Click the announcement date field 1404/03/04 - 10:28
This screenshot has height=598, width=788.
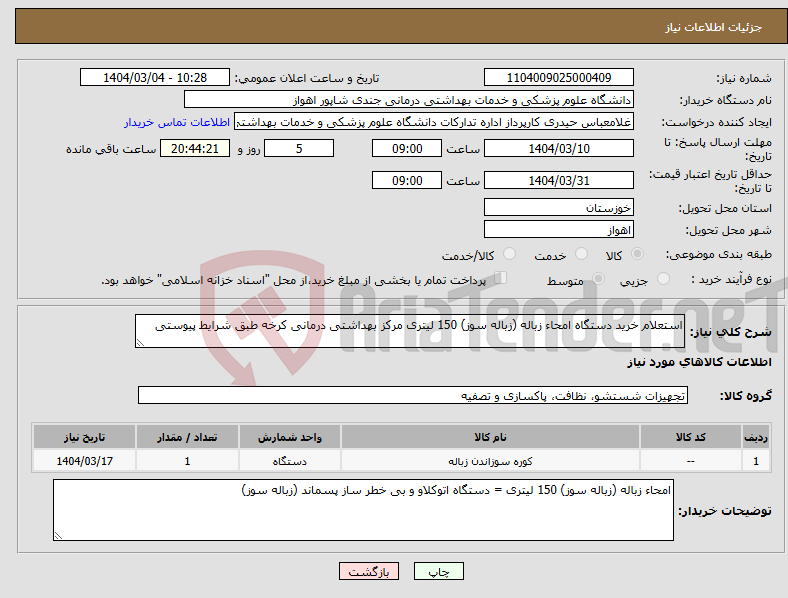155,77
